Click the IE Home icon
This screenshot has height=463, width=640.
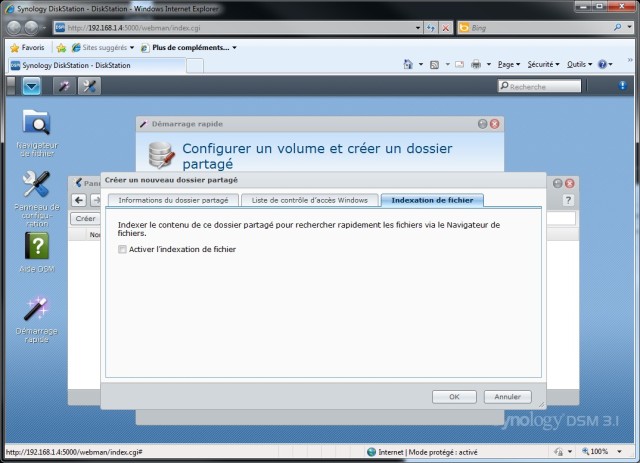(x=408, y=65)
